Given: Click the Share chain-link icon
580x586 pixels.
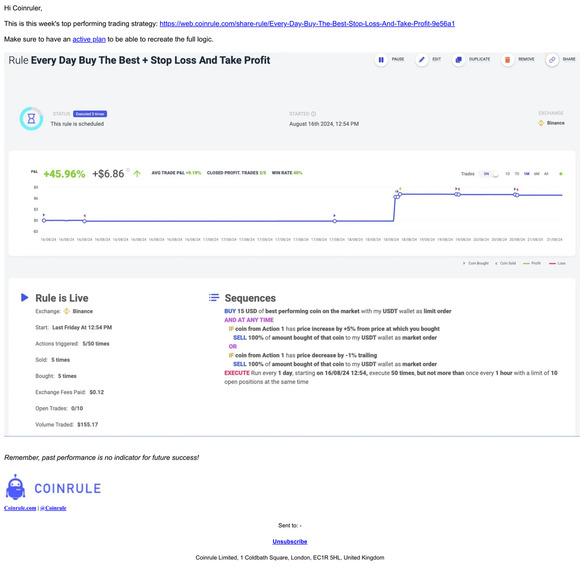Looking at the screenshot, I should [552, 60].
